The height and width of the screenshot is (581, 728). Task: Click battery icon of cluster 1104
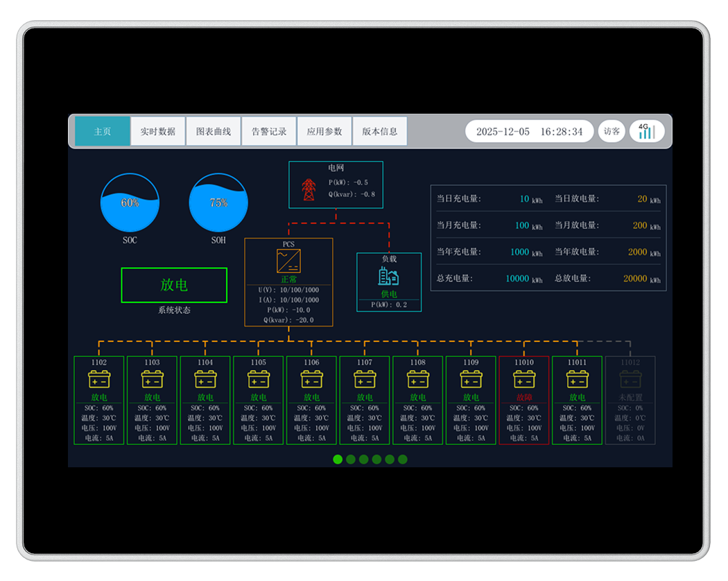pyautogui.click(x=205, y=379)
